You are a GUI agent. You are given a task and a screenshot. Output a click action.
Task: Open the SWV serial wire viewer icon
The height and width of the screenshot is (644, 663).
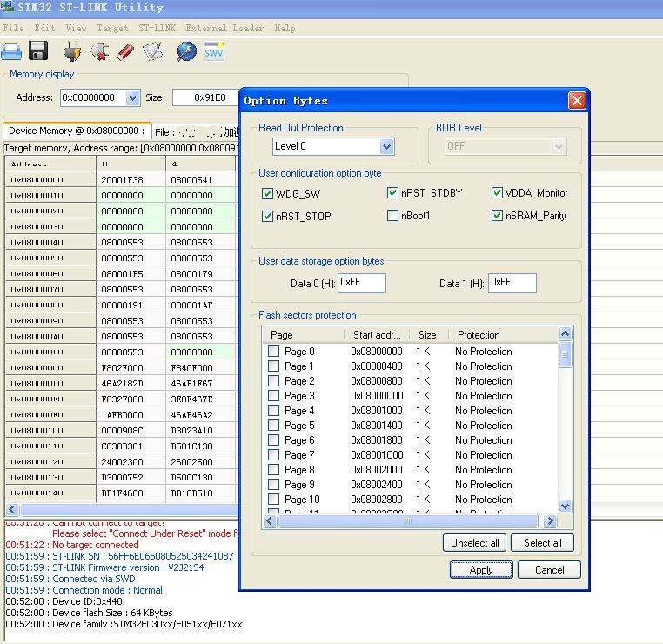214,51
